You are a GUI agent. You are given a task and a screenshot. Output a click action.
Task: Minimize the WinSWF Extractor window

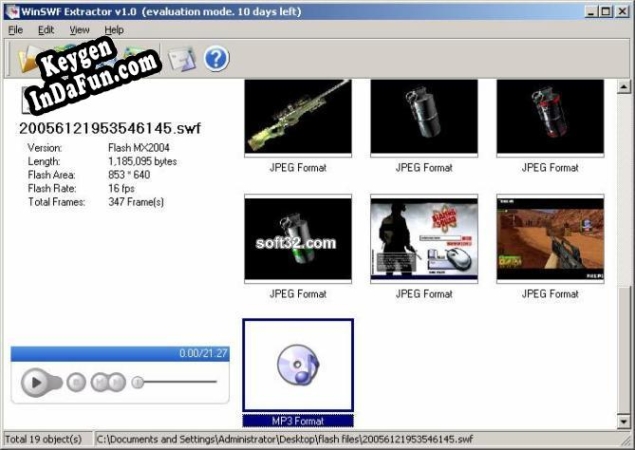[592, 11]
